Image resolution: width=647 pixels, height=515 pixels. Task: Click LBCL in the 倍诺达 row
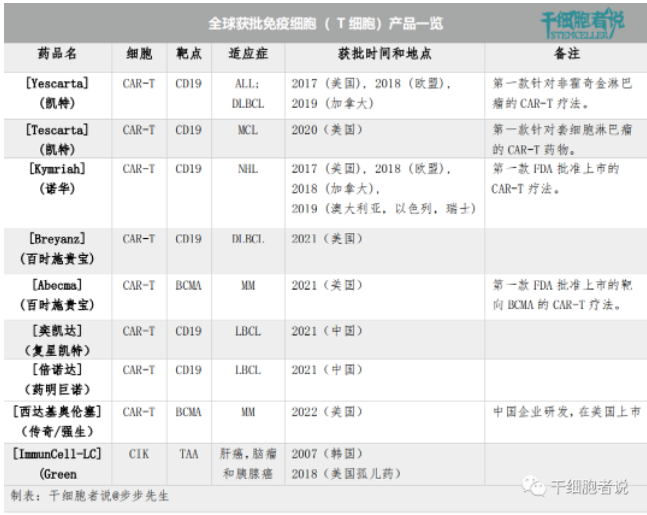pyautogui.click(x=248, y=371)
